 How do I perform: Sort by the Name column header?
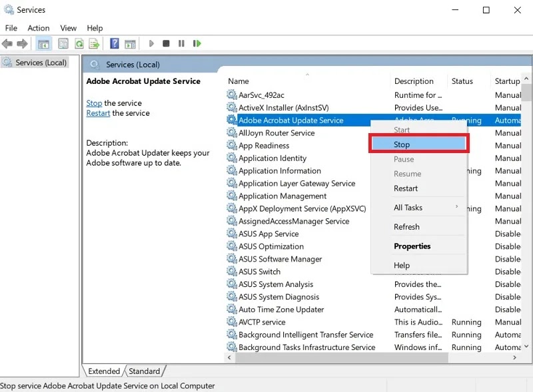307,81
